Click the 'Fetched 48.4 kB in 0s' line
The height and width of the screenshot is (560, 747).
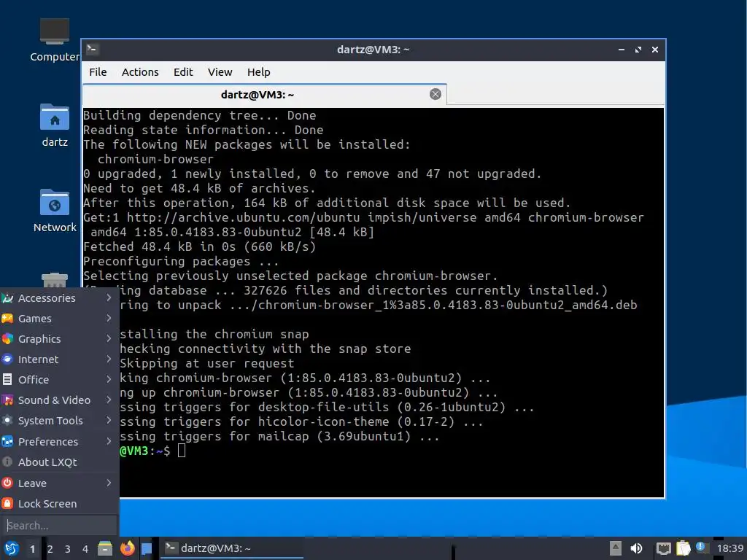200,246
